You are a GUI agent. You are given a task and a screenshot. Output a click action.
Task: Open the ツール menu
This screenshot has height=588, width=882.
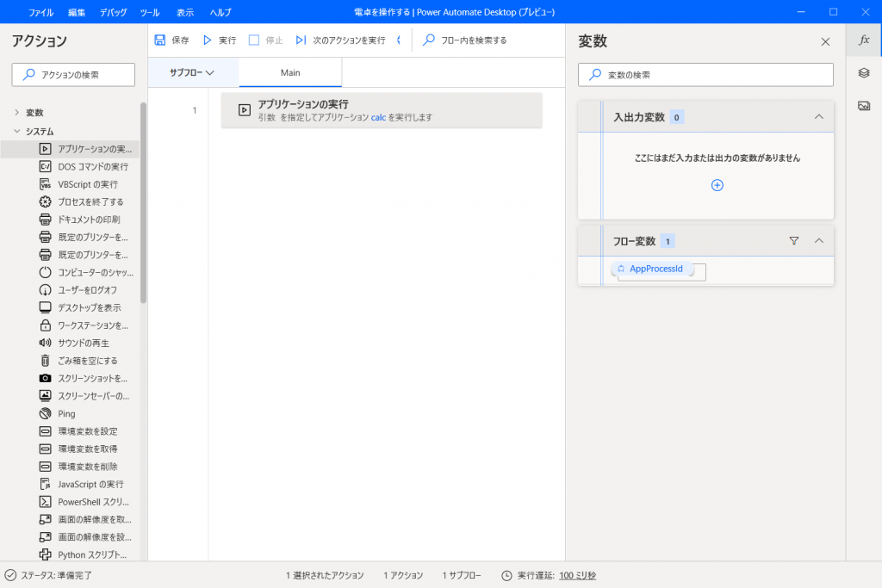150,12
